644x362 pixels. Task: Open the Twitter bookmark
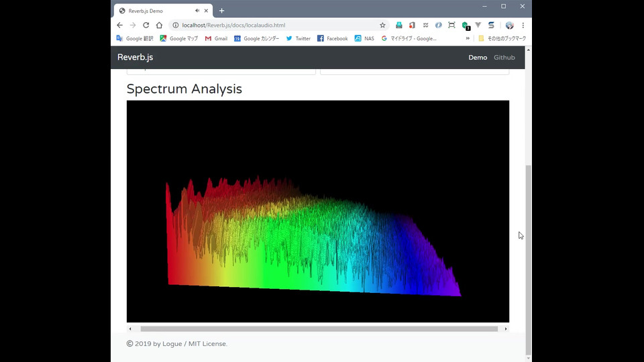tap(298, 38)
